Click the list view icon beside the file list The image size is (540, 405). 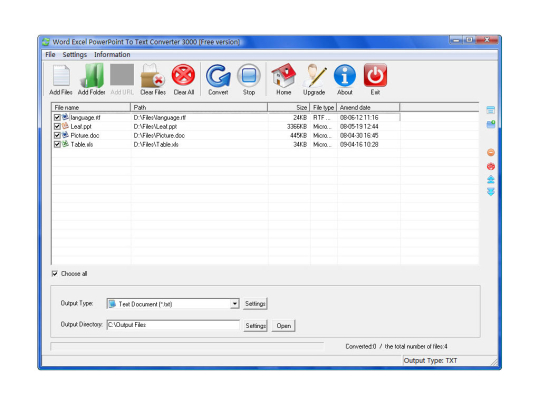(491, 110)
